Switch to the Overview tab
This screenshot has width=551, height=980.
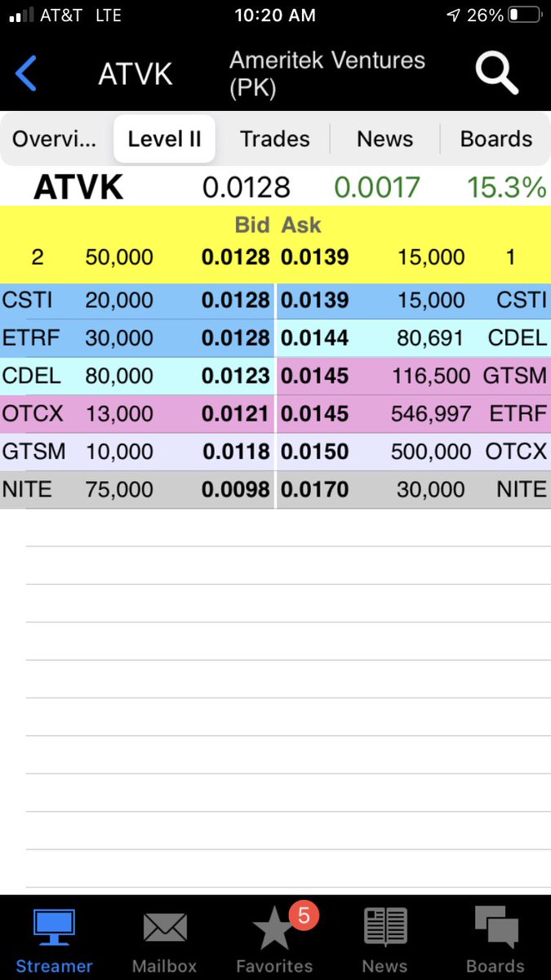[55, 139]
